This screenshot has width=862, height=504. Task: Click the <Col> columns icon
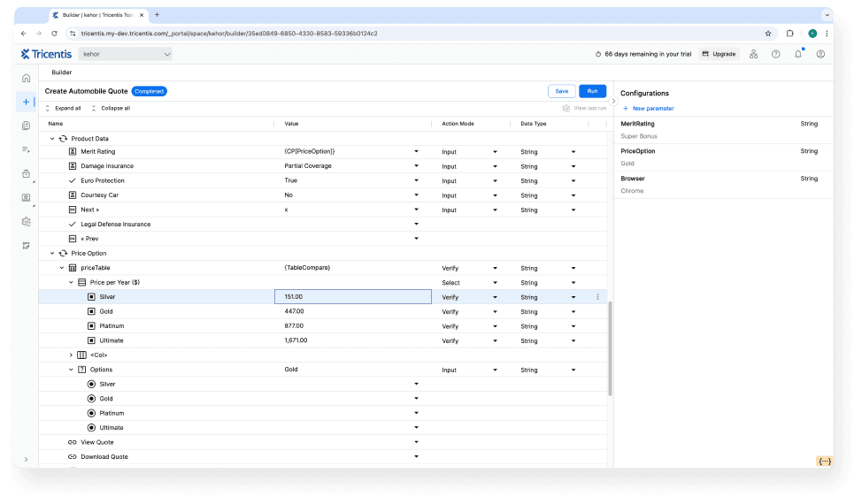click(x=82, y=355)
